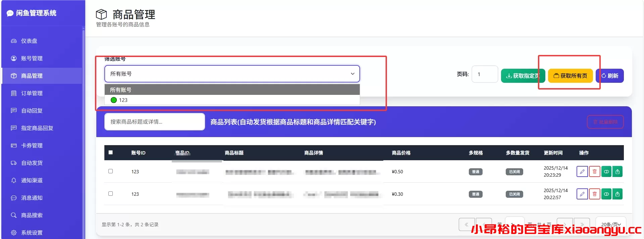Open 卡券管理 in the sidebar

tap(42, 145)
